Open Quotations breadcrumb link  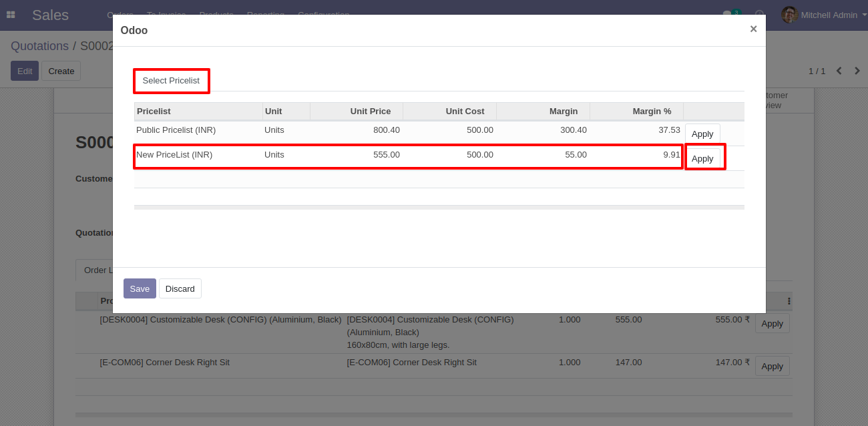pos(39,46)
